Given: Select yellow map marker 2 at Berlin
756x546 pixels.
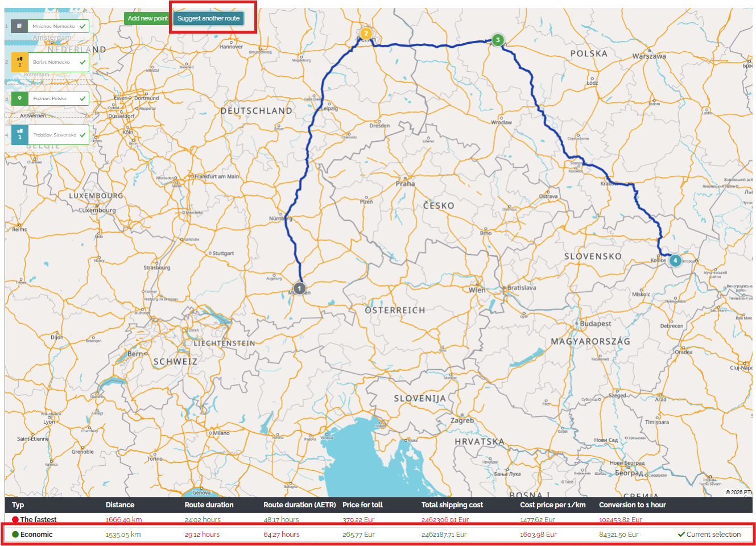Looking at the screenshot, I should (x=366, y=34).
